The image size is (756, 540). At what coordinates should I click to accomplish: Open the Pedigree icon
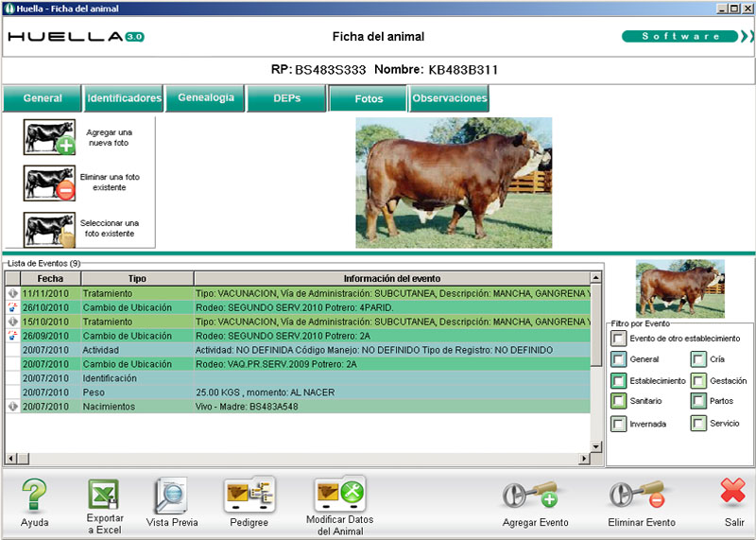click(x=249, y=496)
